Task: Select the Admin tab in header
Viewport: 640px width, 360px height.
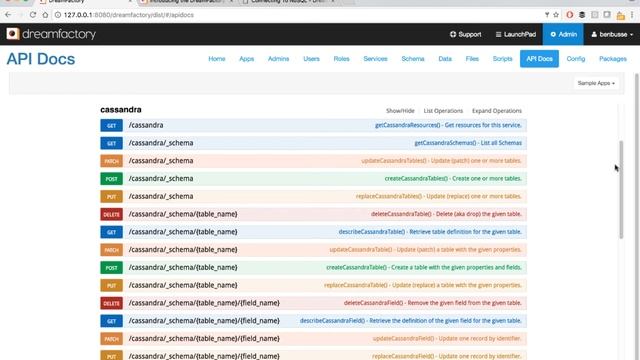Action: click(x=563, y=34)
